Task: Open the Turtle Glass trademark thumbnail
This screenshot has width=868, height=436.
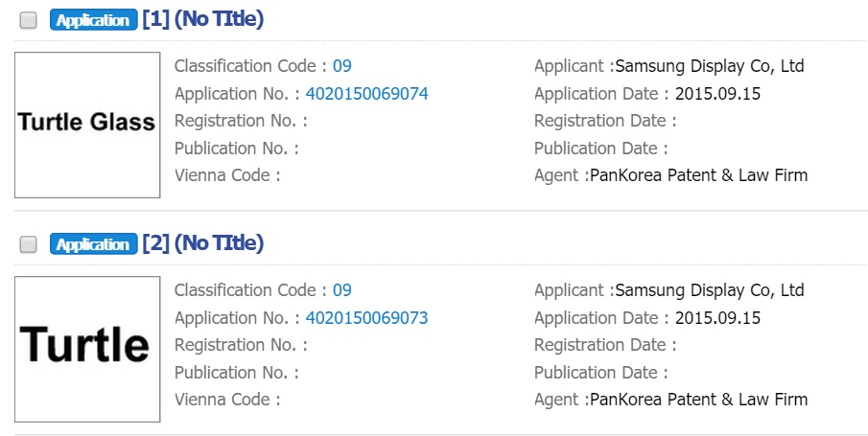Action: point(87,125)
